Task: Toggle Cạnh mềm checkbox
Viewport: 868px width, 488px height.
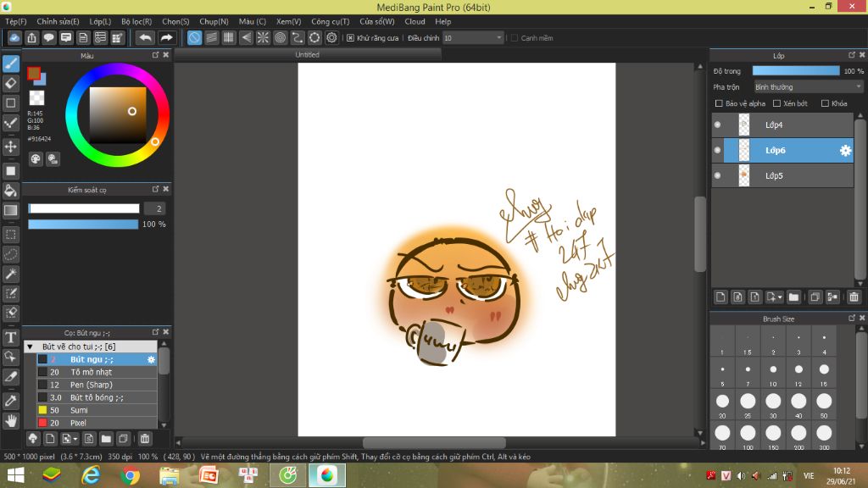Action: coord(515,37)
